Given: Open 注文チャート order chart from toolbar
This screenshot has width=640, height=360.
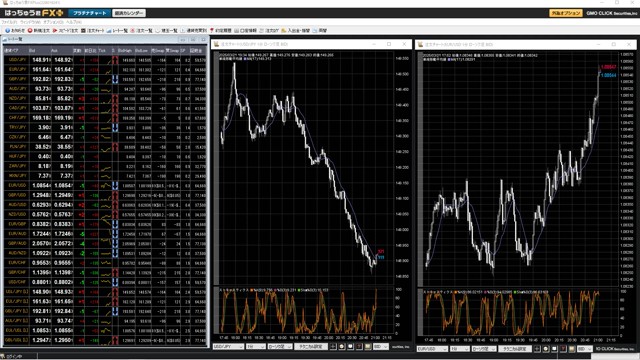Looking at the screenshot, I should [93, 31].
